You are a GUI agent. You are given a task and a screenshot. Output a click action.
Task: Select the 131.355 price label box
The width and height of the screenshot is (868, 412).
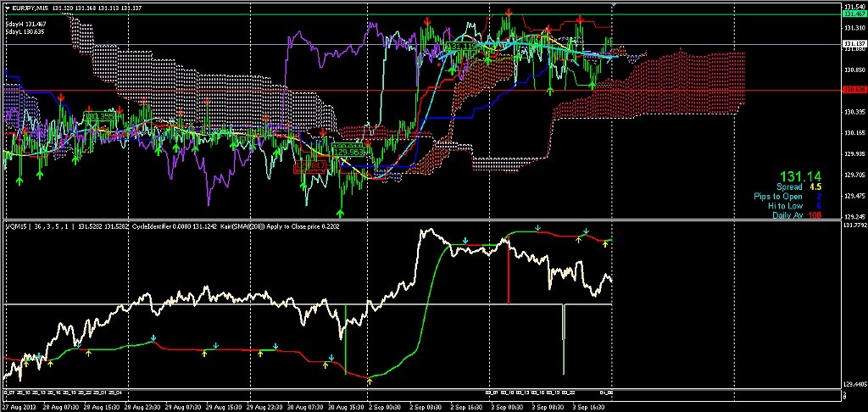pos(100,116)
